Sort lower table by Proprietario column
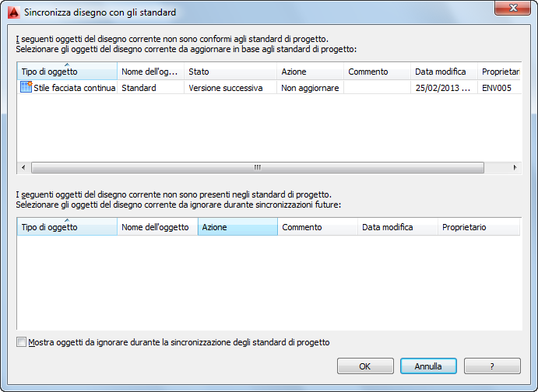 476,227
